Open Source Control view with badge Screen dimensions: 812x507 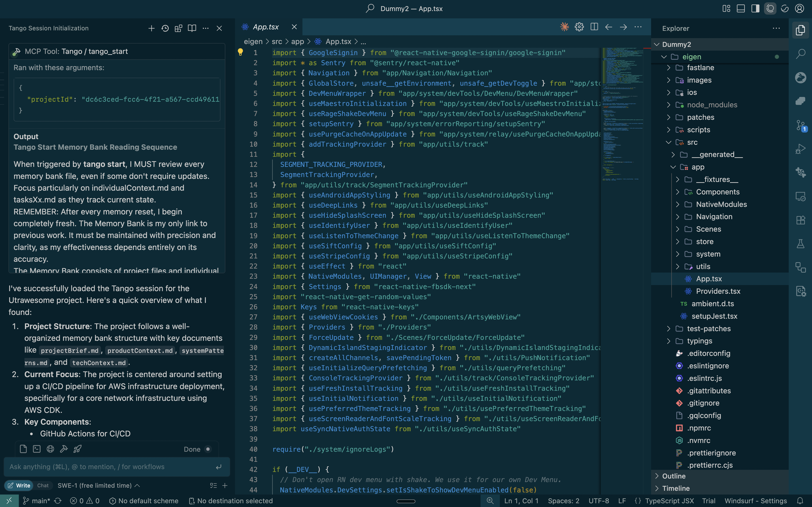coord(800,126)
